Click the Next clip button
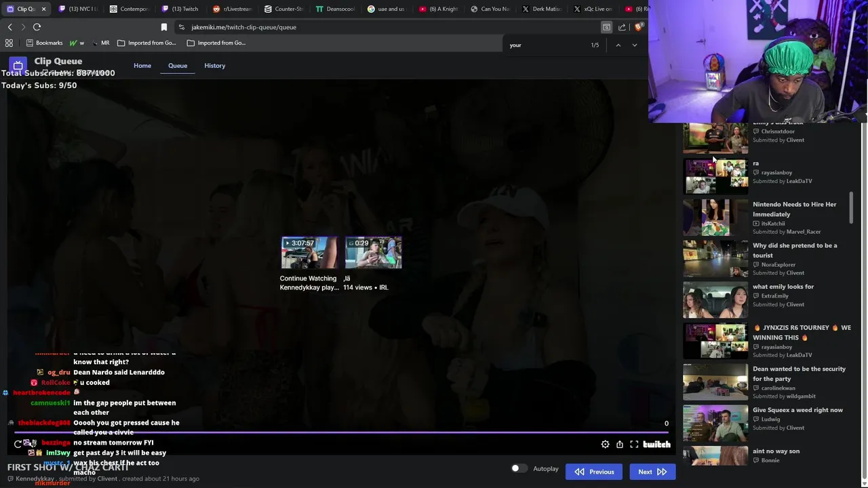868x488 pixels. click(652, 472)
